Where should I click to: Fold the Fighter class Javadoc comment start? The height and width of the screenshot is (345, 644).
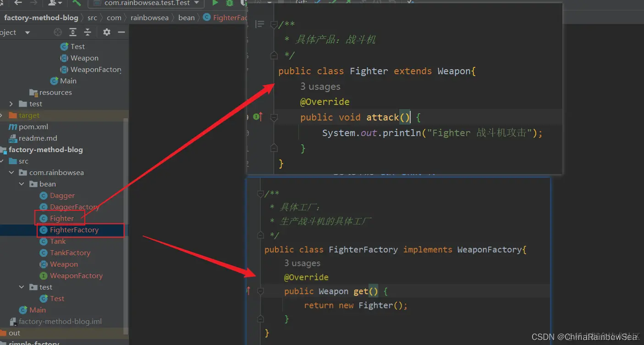274,24
